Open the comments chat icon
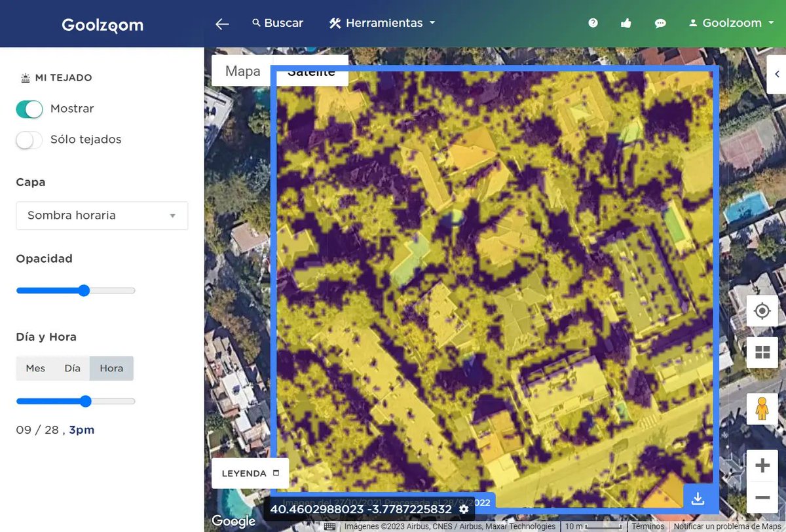This screenshot has height=532, width=786. [660, 23]
